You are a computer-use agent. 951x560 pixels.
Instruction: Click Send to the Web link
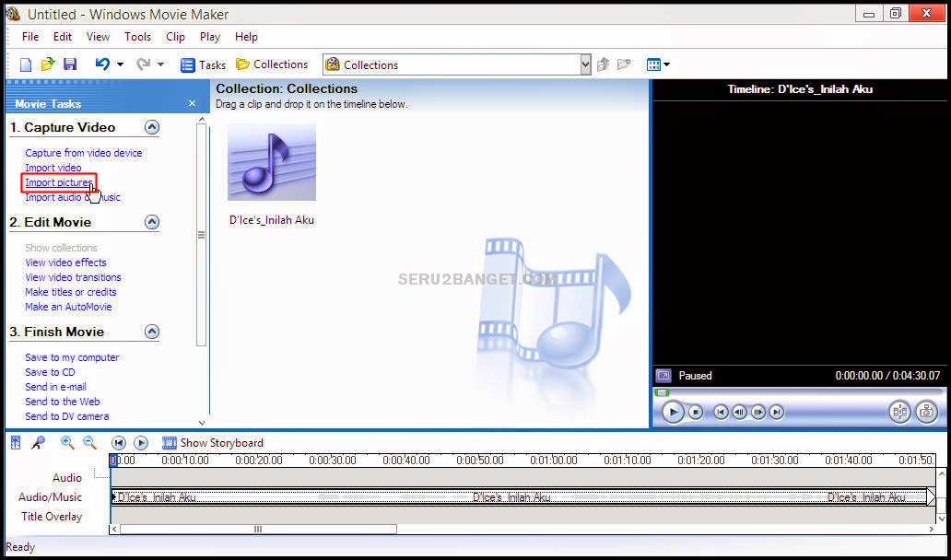click(63, 402)
